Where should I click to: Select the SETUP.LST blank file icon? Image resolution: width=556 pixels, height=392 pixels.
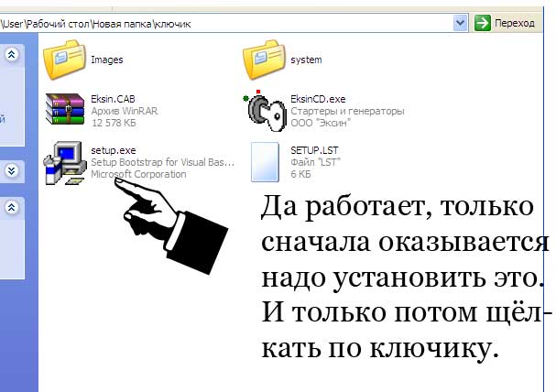click(265, 162)
